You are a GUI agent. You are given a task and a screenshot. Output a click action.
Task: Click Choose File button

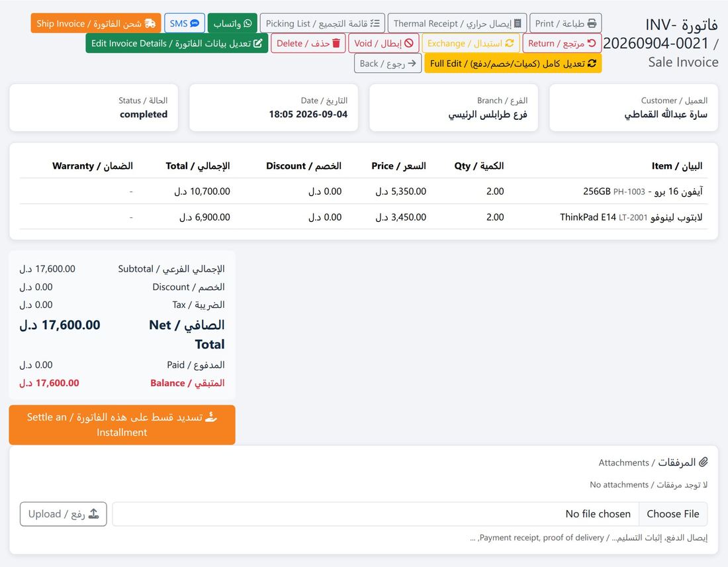(673, 514)
